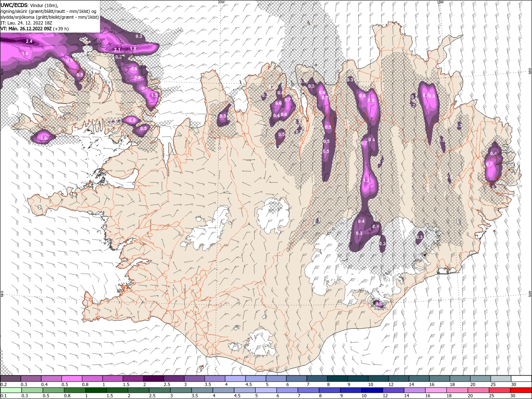The image size is (532, 399).
Task: Click the 'Vindur (10m)' header text
Action: click(x=45, y=5)
